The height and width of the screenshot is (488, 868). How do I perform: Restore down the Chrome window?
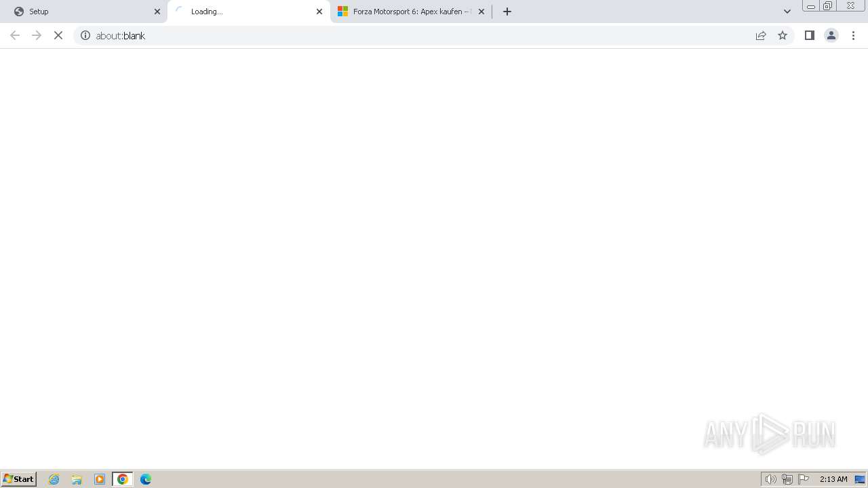(x=828, y=6)
